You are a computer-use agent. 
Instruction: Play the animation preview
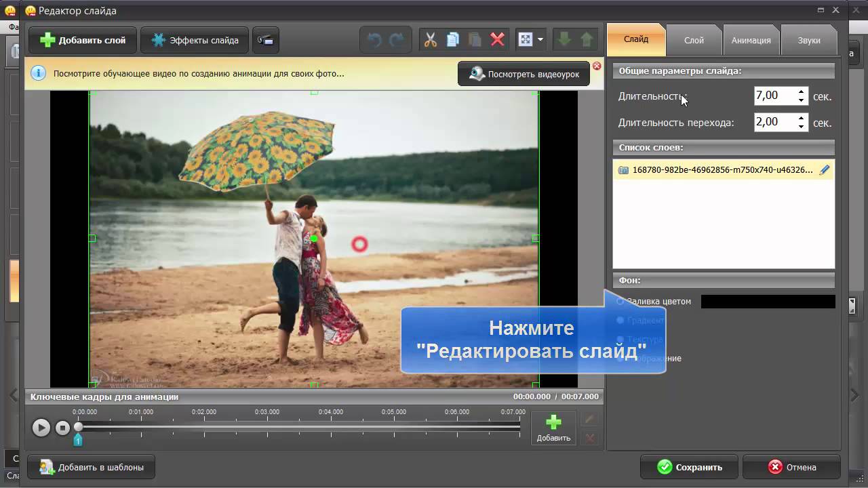coord(41,428)
